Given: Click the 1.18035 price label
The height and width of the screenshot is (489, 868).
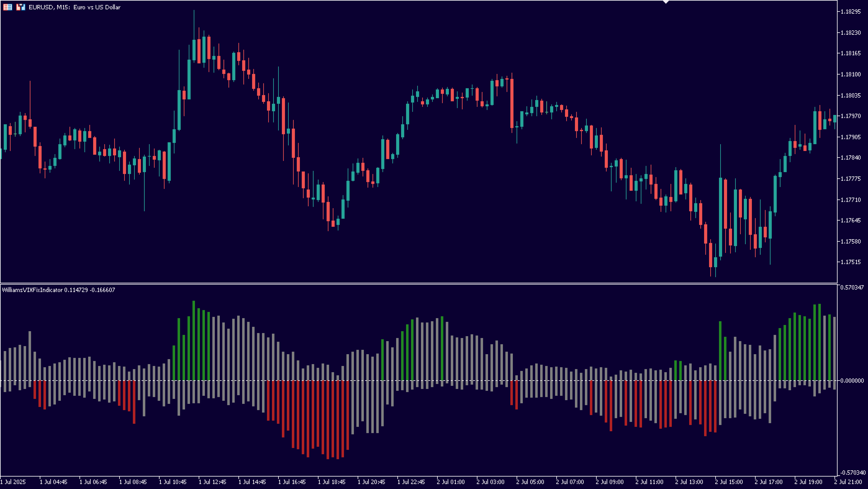Looking at the screenshot, I should (x=850, y=96).
